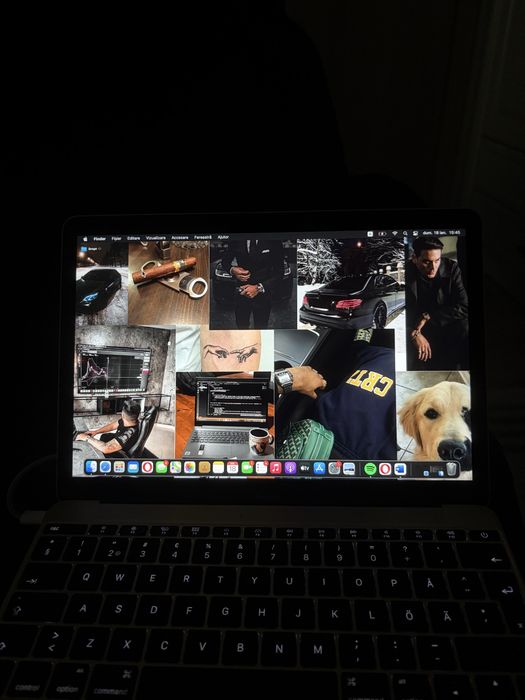525x700 pixels.
Task: Open the Editare menu
Action: tap(133, 238)
